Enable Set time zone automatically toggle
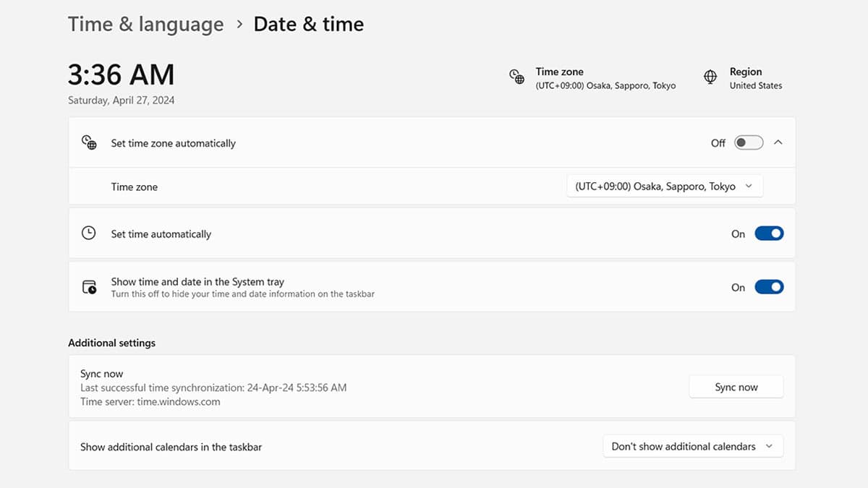Viewport: 868px width, 488px height. [x=749, y=143]
